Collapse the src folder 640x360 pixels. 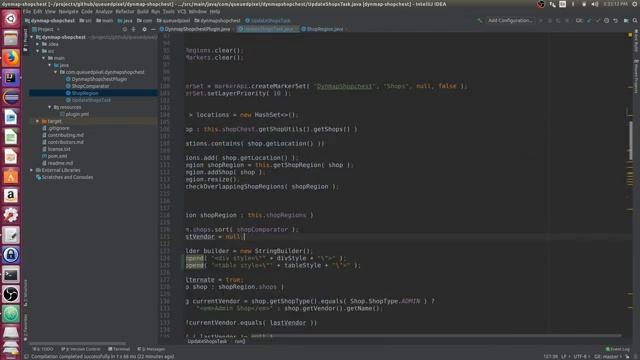(x=38, y=51)
